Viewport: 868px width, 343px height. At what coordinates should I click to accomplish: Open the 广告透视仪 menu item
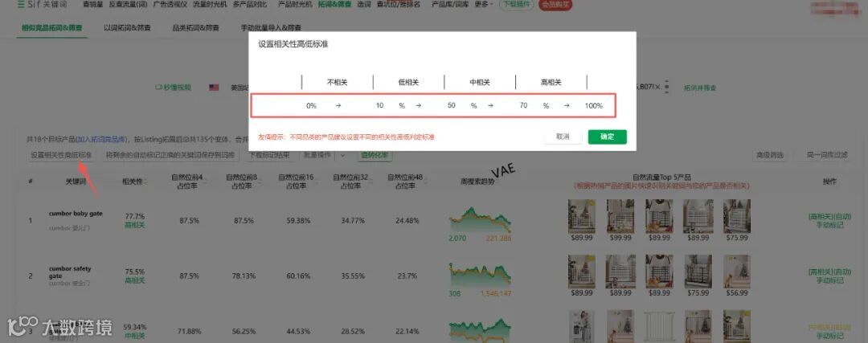coord(170,5)
